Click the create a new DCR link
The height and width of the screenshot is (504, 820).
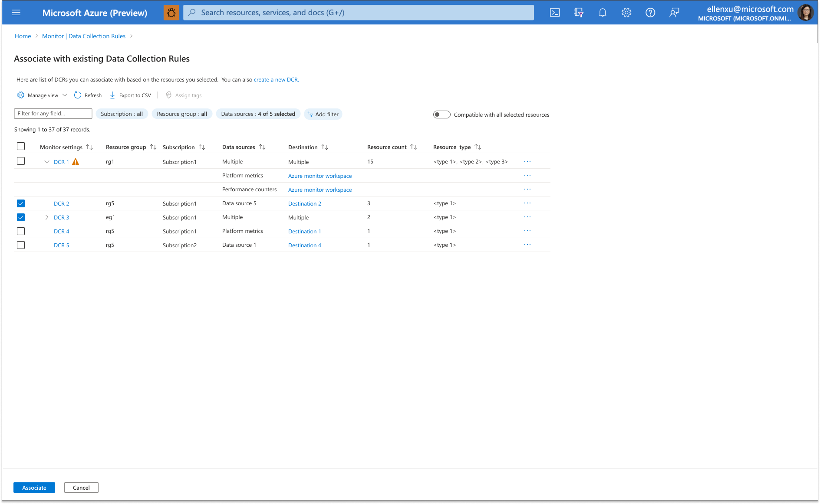[276, 79]
